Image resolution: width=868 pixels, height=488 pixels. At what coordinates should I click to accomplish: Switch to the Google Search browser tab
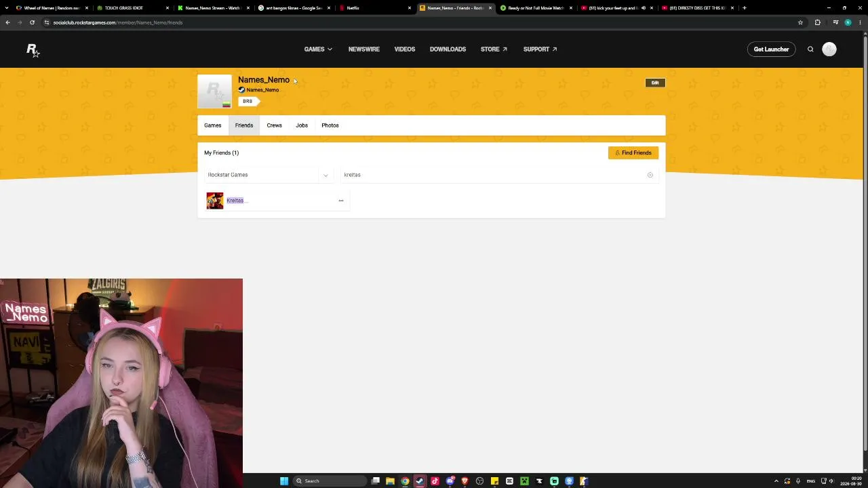(294, 8)
